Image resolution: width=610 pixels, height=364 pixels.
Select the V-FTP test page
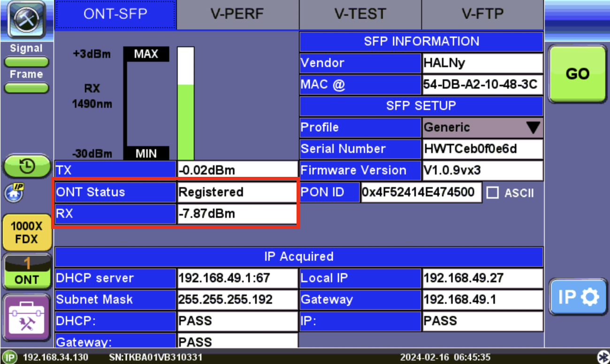(482, 15)
